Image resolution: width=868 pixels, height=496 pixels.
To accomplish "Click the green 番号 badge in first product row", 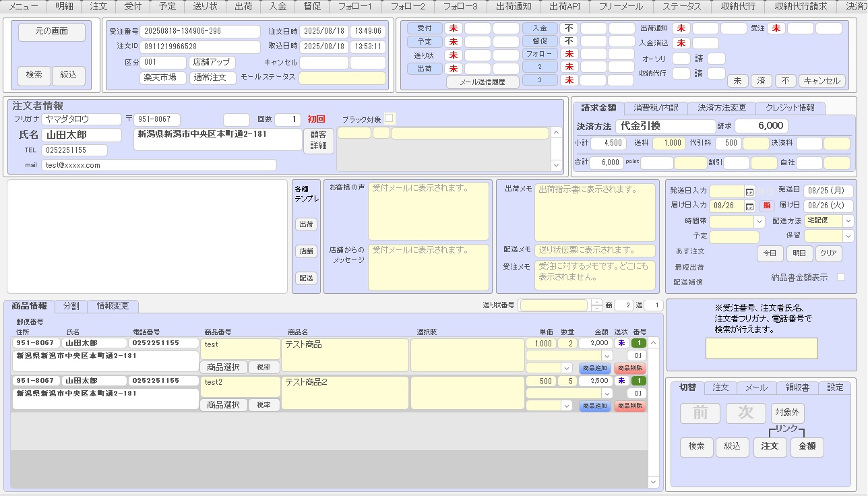I will pyautogui.click(x=638, y=343).
